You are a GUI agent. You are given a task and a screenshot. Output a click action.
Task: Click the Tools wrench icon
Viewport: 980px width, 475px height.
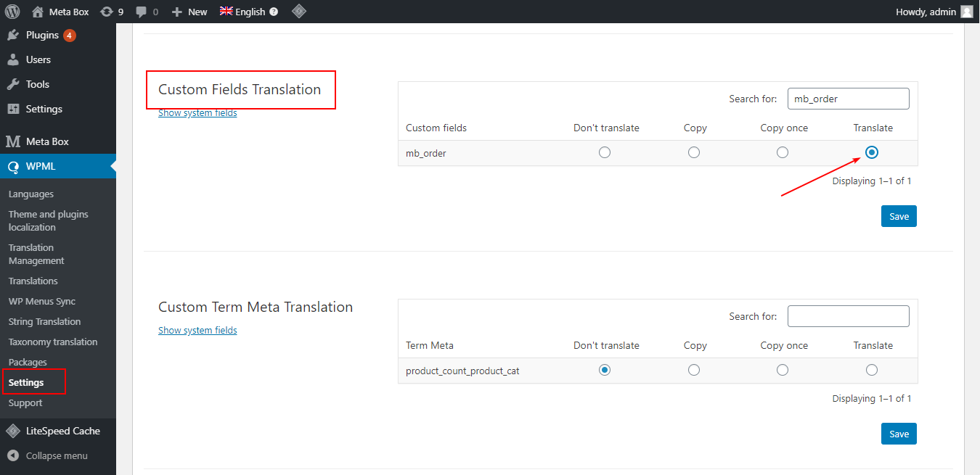click(x=13, y=83)
